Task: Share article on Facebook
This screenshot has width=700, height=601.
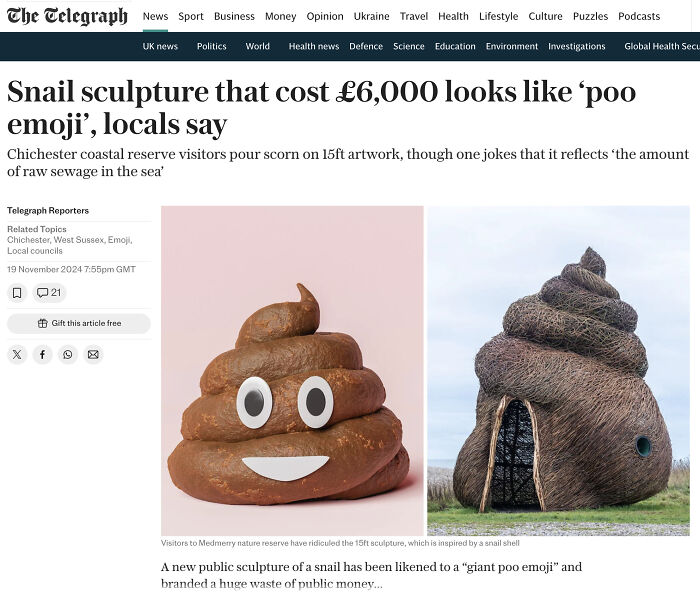Action: click(42, 355)
